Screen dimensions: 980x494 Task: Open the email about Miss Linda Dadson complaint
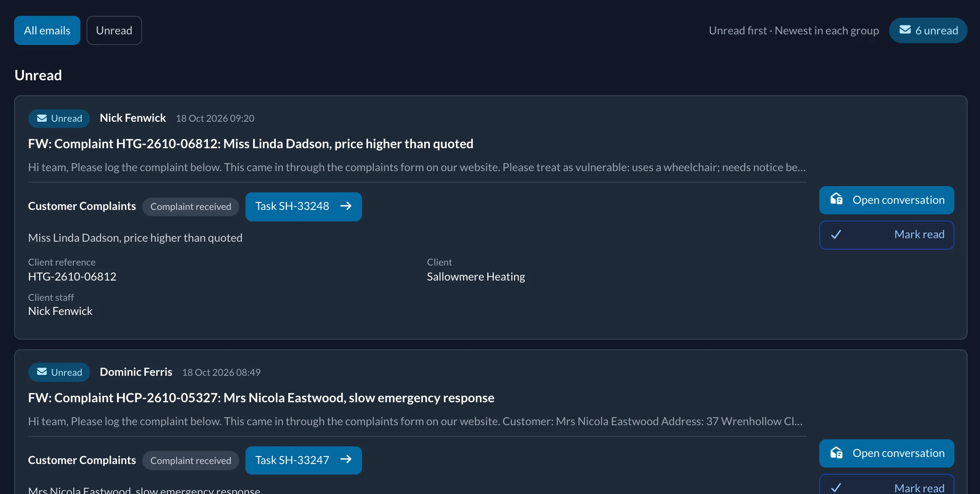pos(250,144)
